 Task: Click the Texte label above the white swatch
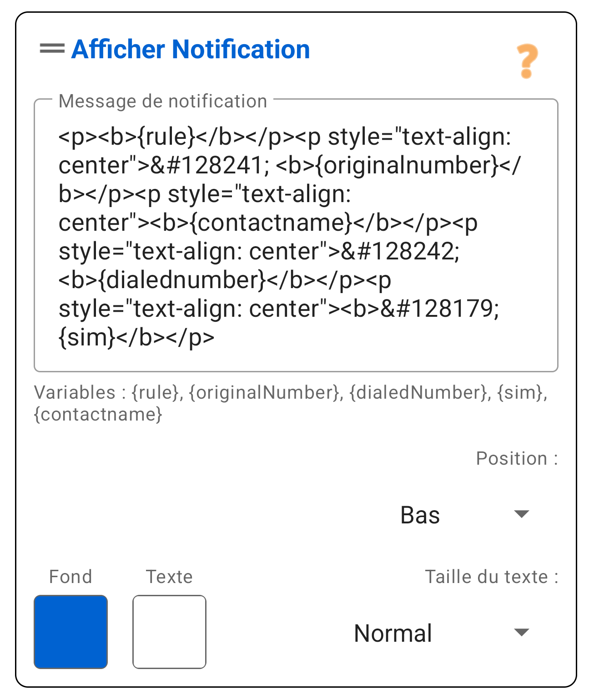click(169, 577)
